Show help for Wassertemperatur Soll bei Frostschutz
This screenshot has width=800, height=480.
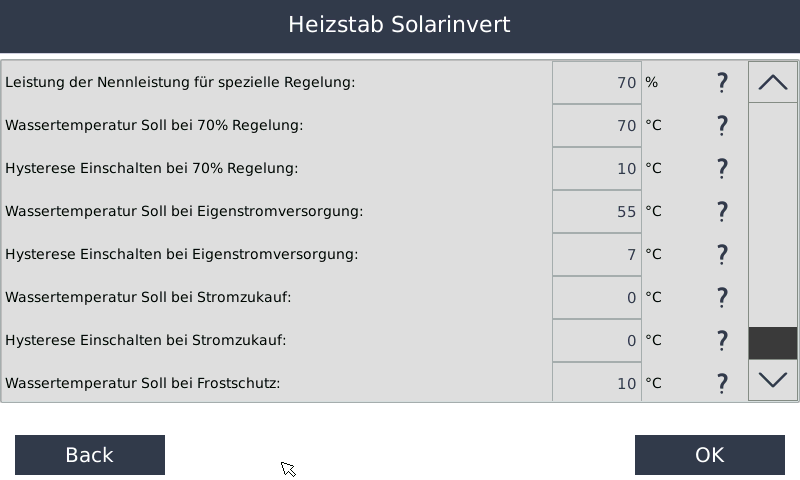click(x=722, y=383)
